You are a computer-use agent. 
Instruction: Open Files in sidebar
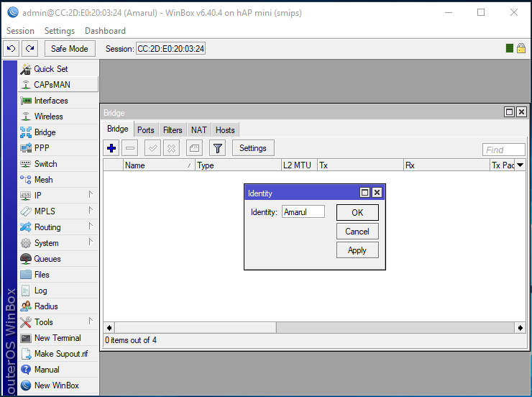58,275
